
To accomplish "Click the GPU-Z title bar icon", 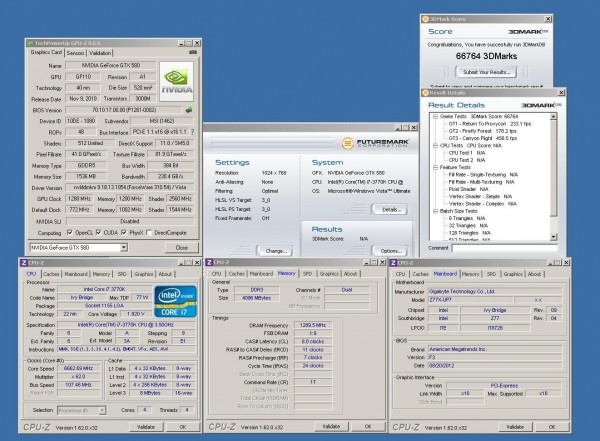I will 30,43.
